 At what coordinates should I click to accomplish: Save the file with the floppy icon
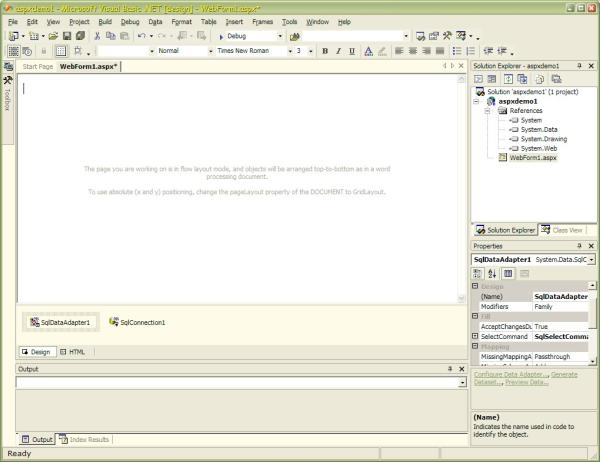(67, 36)
